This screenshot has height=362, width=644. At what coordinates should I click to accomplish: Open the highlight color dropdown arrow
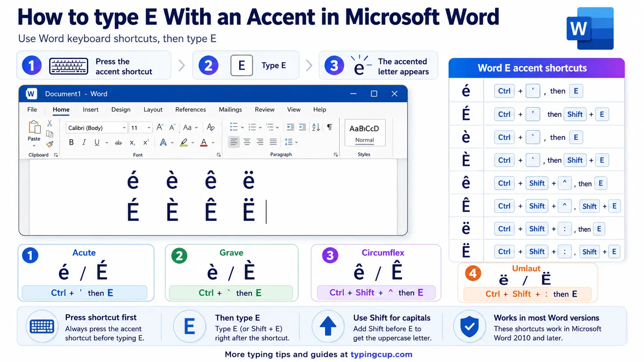point(193,143)
